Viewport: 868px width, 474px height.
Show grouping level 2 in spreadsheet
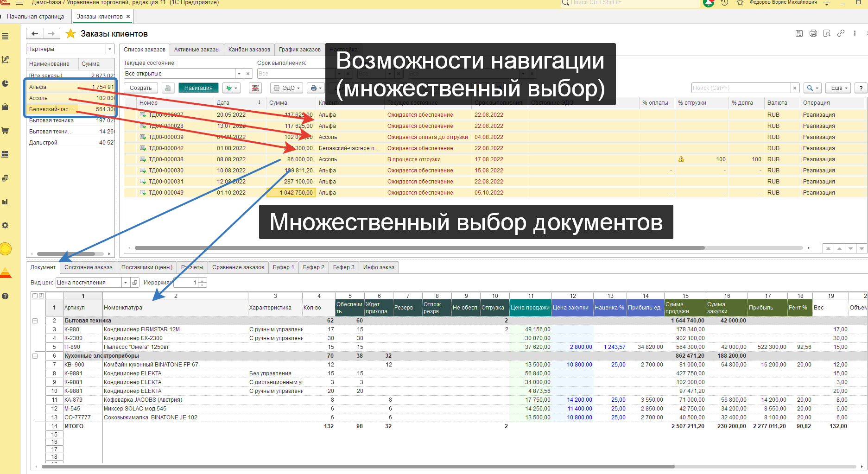click(x=41, y=296)
